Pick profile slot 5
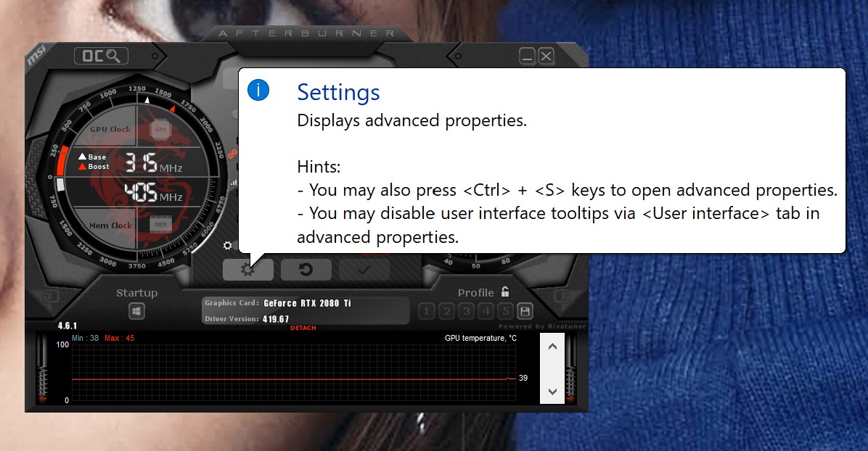Screen dimensions: 868x451 click(x=505, y=311)
